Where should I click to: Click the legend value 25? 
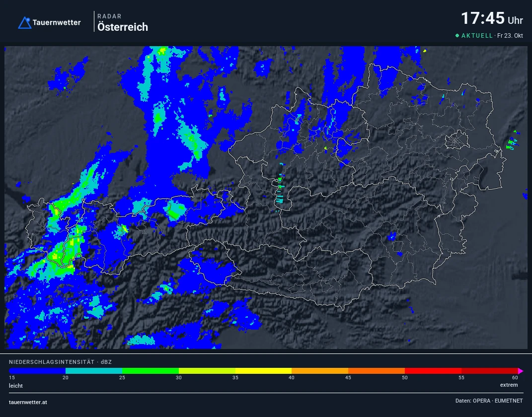[122, 378]
